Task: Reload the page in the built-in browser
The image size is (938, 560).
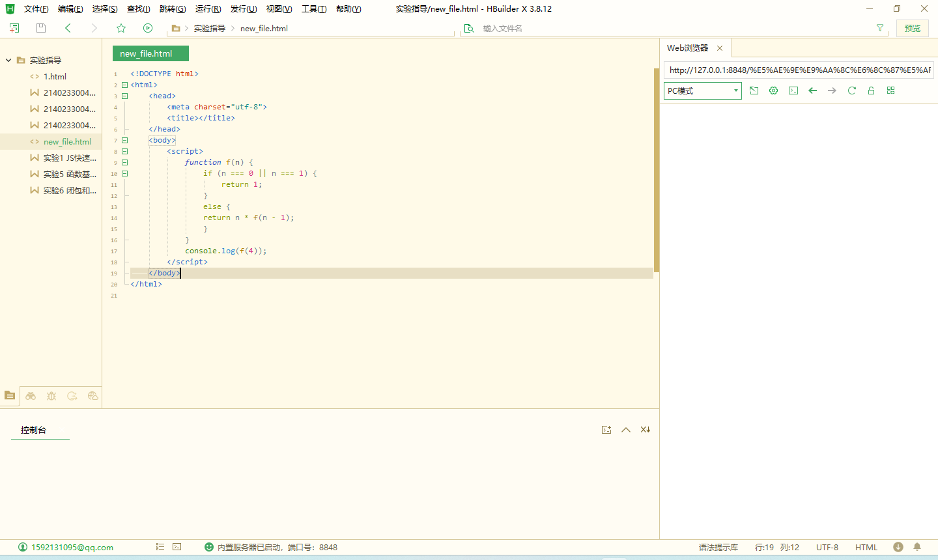Action: click(852, 91)
